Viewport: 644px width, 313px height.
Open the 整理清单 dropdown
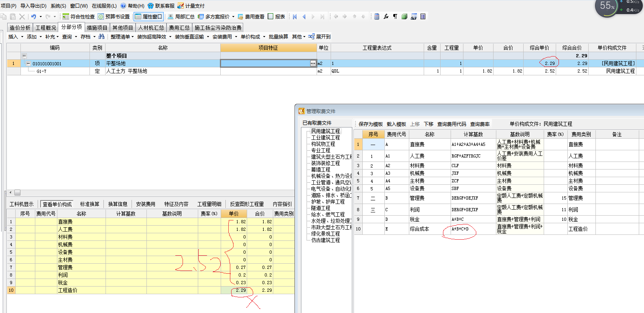click(x=122, y=36)
